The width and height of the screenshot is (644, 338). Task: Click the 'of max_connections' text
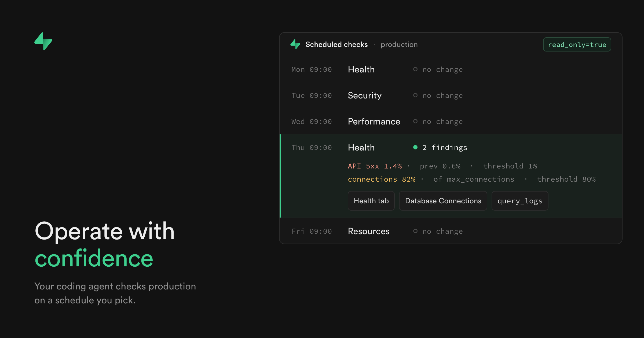click(x=474, y=179)
